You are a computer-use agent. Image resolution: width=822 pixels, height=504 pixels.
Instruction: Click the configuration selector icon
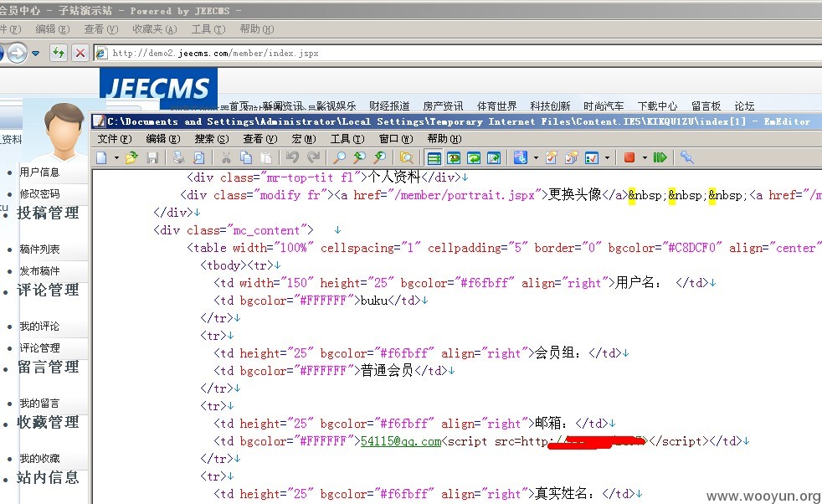coord(521,158)
